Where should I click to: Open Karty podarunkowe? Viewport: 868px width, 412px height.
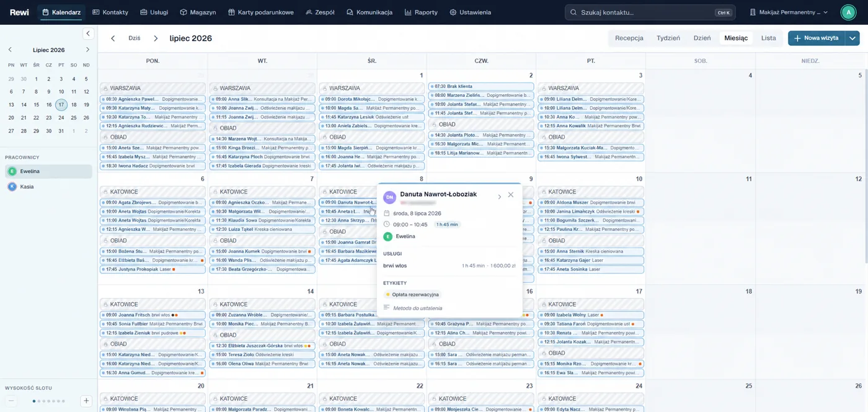pos(261,12)
